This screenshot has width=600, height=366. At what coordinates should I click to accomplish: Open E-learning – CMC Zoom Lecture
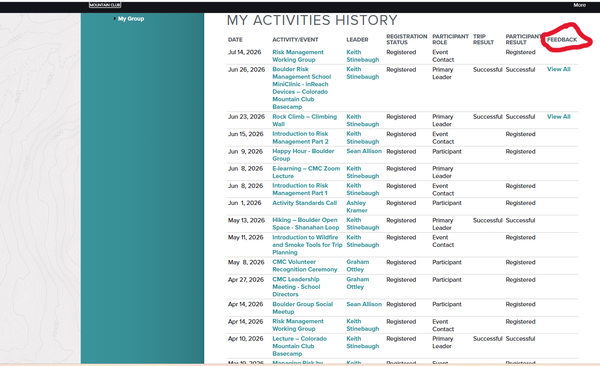pyautogui.click(x=306, y=172)
